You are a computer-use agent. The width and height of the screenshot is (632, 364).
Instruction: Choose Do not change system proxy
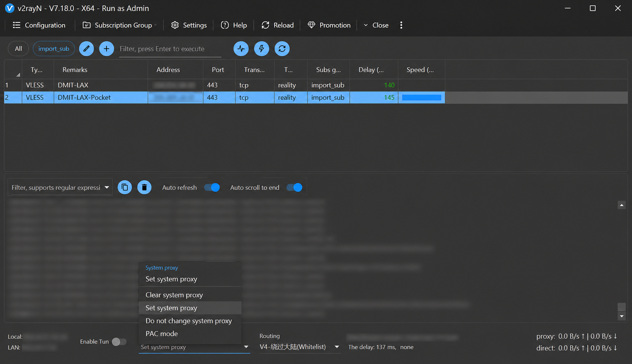coord(190,321)
